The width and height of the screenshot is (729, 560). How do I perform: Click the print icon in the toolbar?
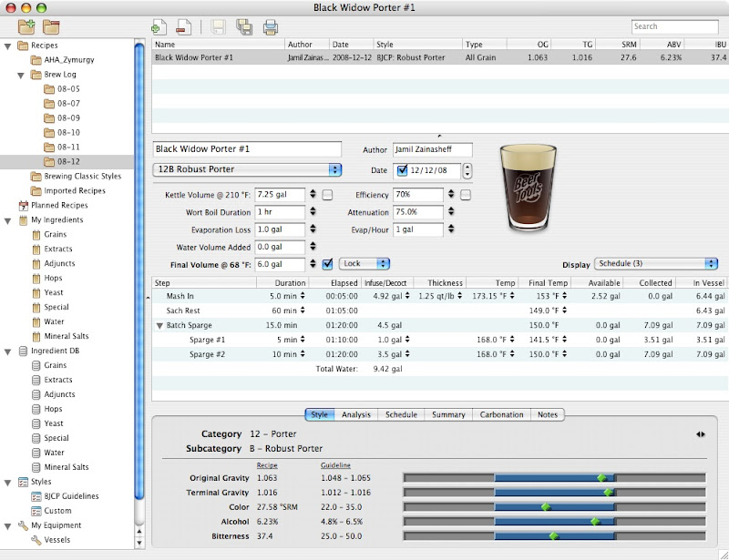pyautogui.click(x=271, y=26)
